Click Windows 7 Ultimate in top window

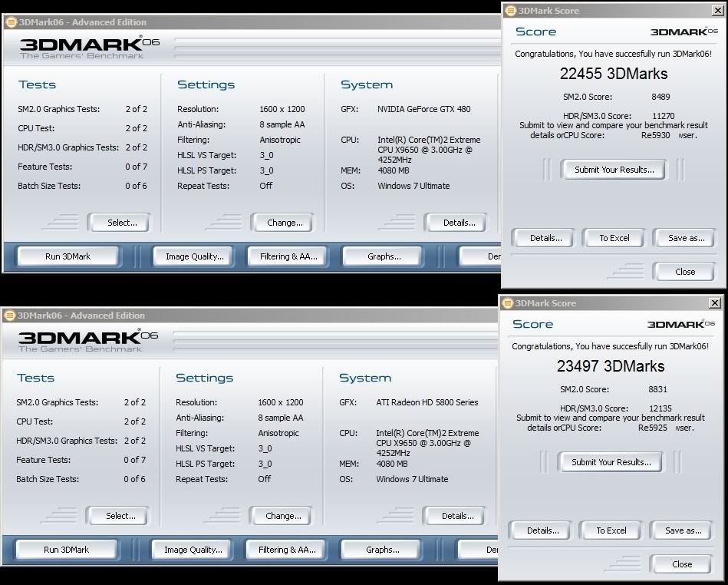pos(413,186)
